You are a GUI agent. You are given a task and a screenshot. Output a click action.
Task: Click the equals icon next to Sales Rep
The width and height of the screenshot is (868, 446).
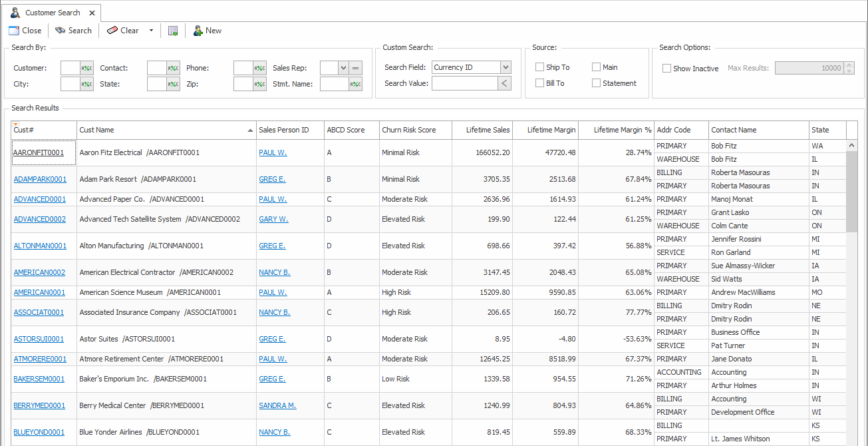[356, 68]
